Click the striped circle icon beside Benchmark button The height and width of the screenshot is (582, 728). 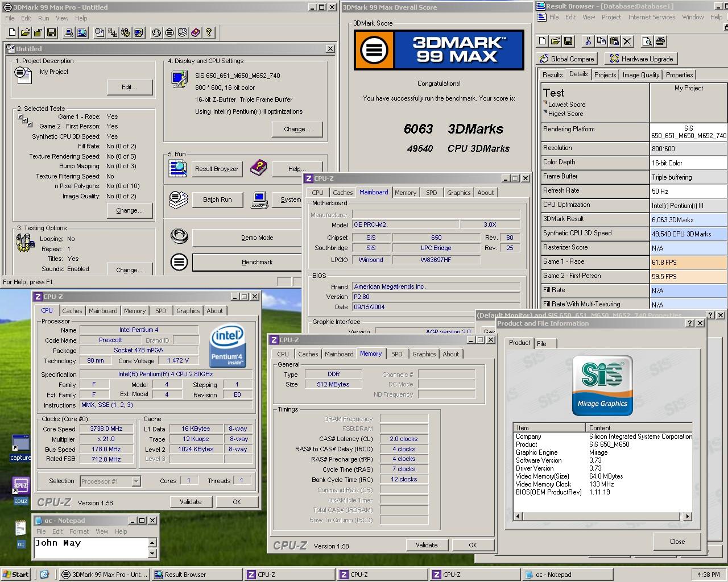179,262
